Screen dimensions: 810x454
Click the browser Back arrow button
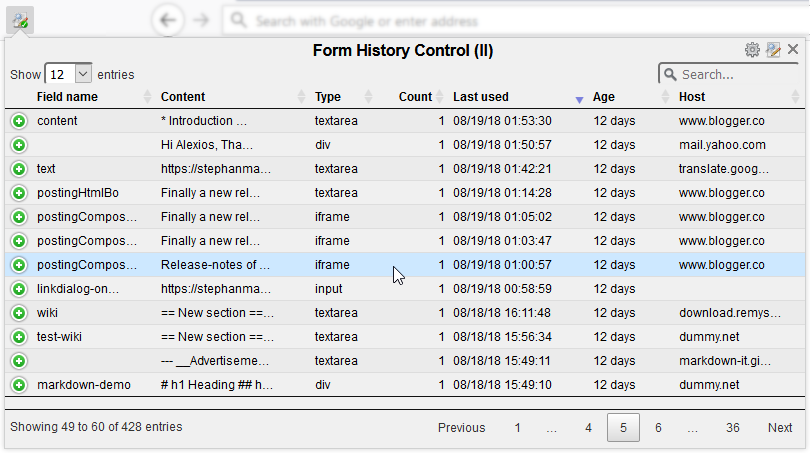(169, 20)
